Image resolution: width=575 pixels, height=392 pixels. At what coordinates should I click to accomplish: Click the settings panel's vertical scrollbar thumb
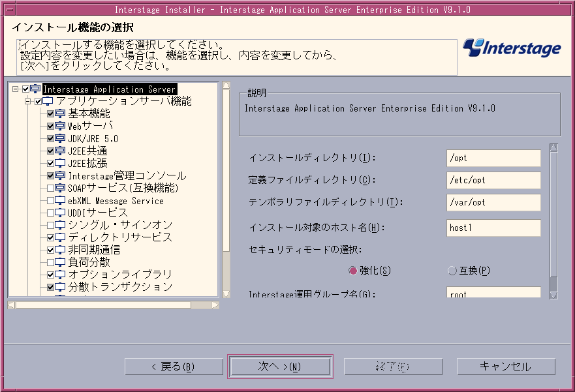pos(553,215)
